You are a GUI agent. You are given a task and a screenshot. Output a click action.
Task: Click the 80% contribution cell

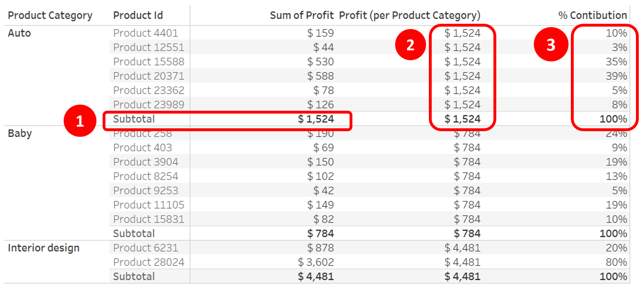pos(616,262)
